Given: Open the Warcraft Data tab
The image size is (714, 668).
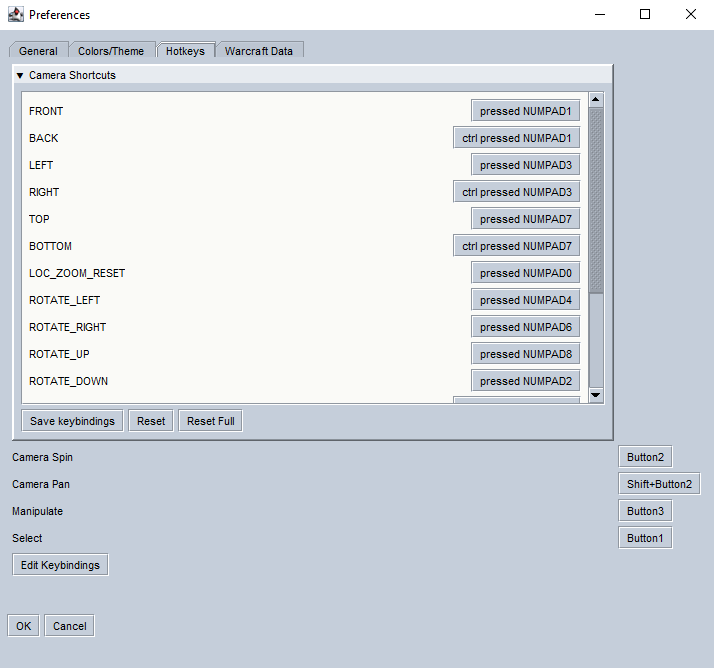Looking at the screenshot, I should [259, 51].
